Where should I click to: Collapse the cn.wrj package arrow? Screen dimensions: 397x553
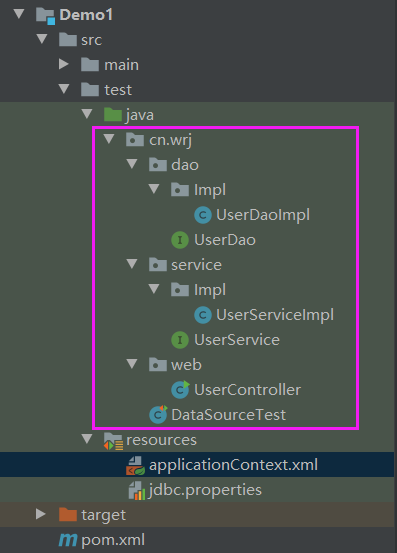tap(109, 139)
